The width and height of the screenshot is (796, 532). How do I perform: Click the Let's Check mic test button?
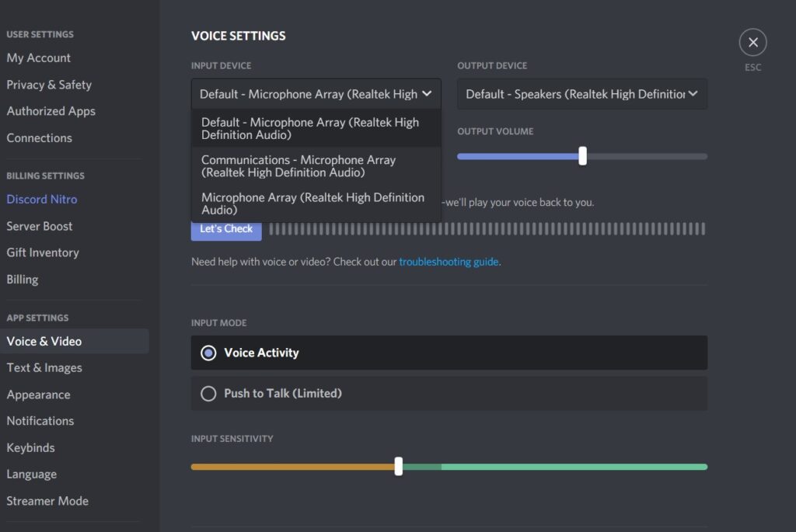(x=226, y=229)
